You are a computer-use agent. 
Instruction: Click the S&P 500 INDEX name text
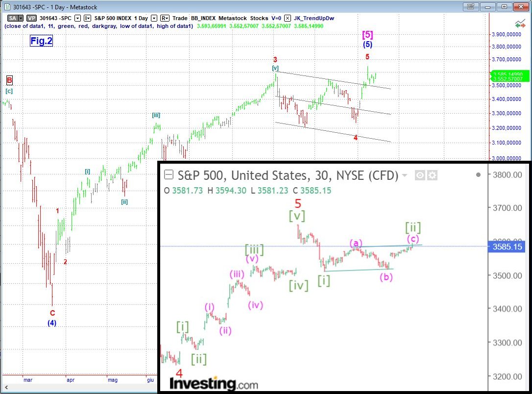pyautogui.click(x=113, y=18)
